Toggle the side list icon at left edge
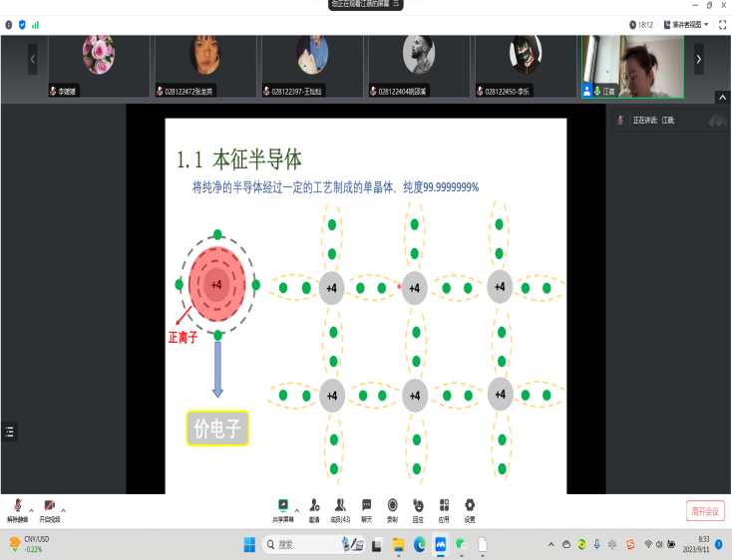The width and height of the screenshot is (732, 560). tap(10, 431)
